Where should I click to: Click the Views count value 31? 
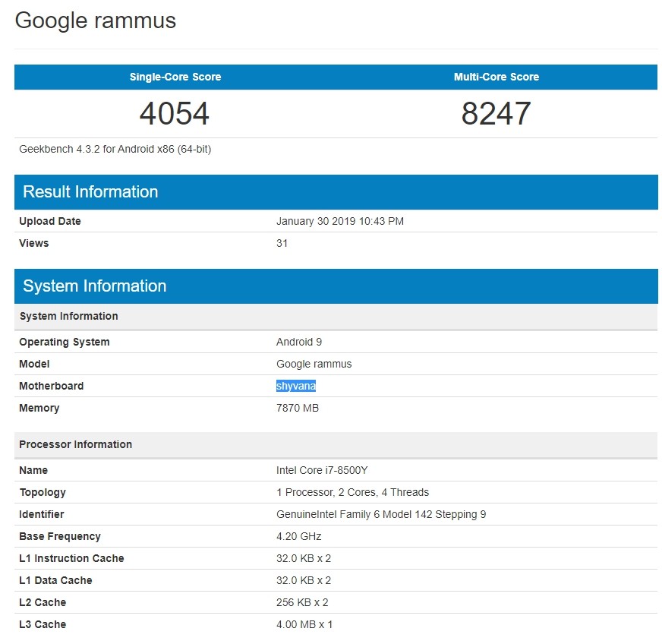click(282, 243)
